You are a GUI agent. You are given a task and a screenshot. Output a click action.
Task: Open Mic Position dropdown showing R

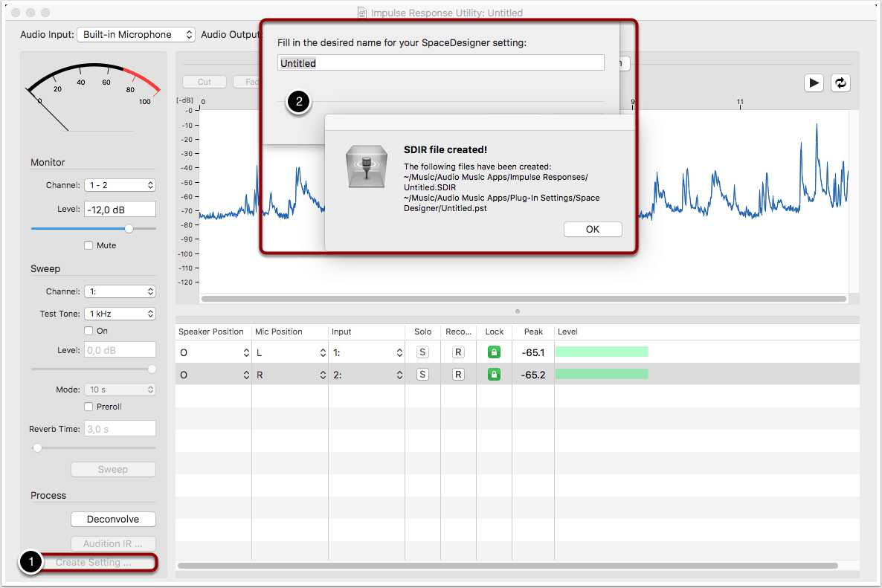click(290, 375)
